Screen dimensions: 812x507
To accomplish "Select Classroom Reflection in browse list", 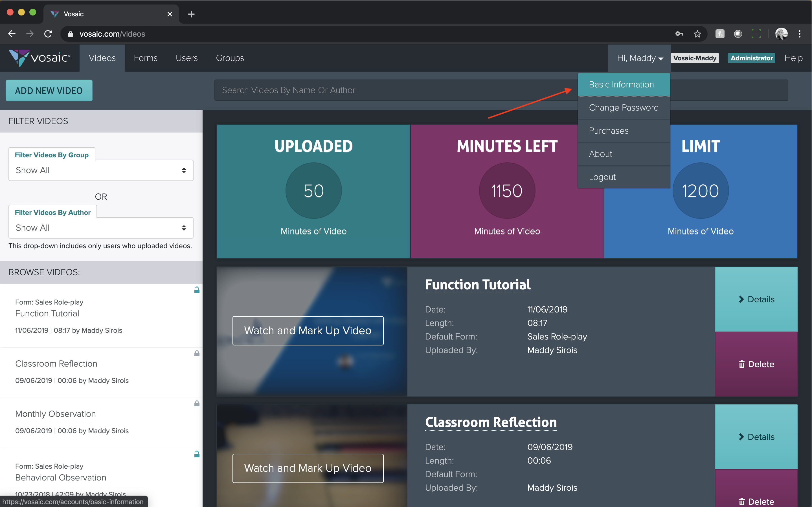I will [x=101, y=373].
